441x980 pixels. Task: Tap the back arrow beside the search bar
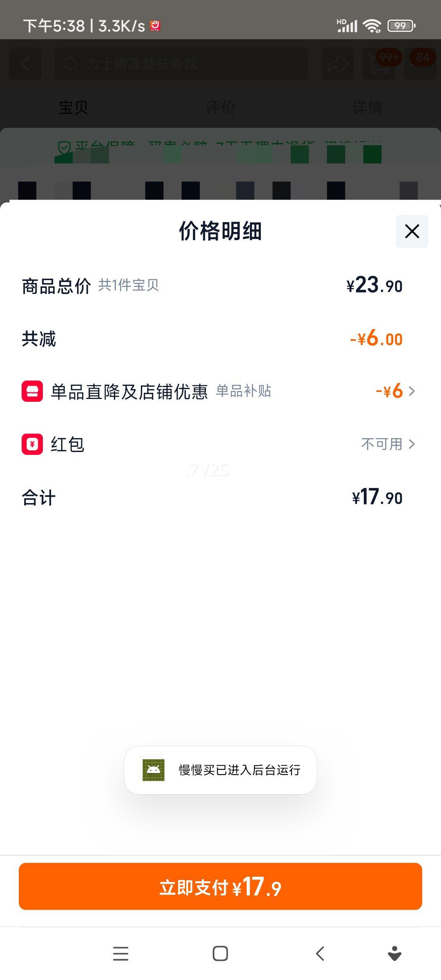click(x=25, y=64)
